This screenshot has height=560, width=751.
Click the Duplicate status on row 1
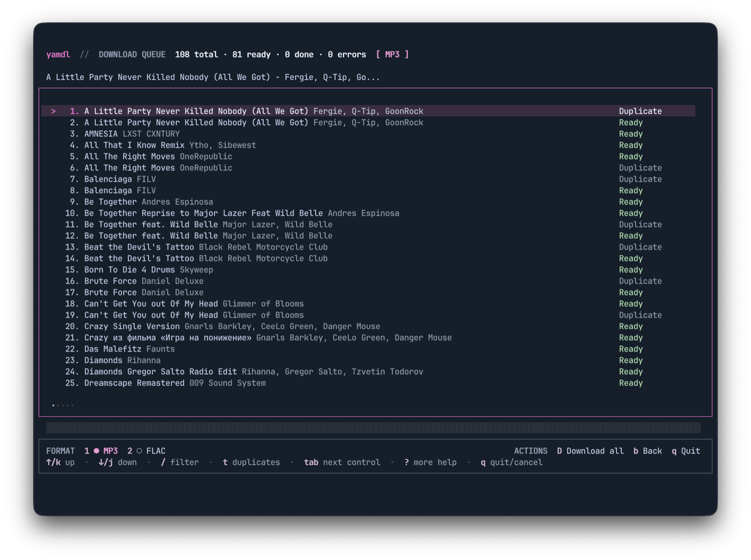640,111
